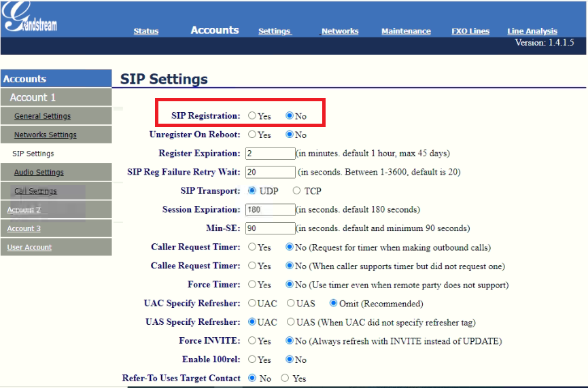Click the Register Expiration field
588x388 pixels.
coord(271,154)
